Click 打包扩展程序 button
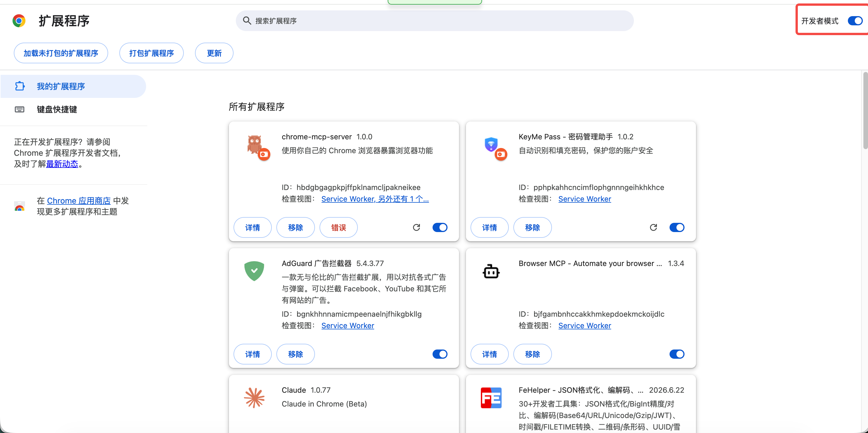The width and height of the screenshot is (868, 433). [x=151, y=53]
